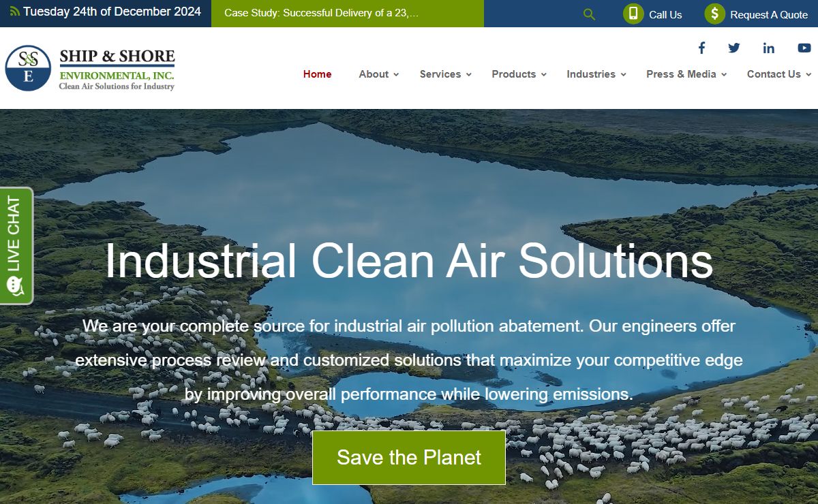Open the Contact Us menu
Image resolution: width=818 pixels, height=504 pixels.
coord(774,74)
